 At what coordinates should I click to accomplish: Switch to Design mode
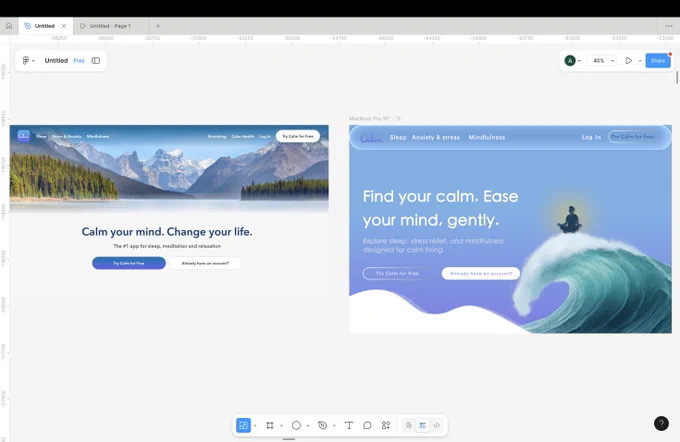[422, 425]
